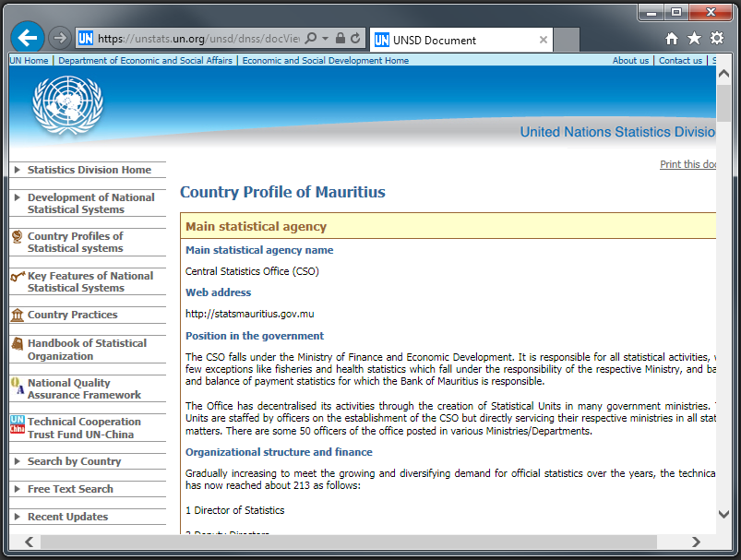
Task: Click United Nations Statistics Division banner title
Action: point(617,132)
